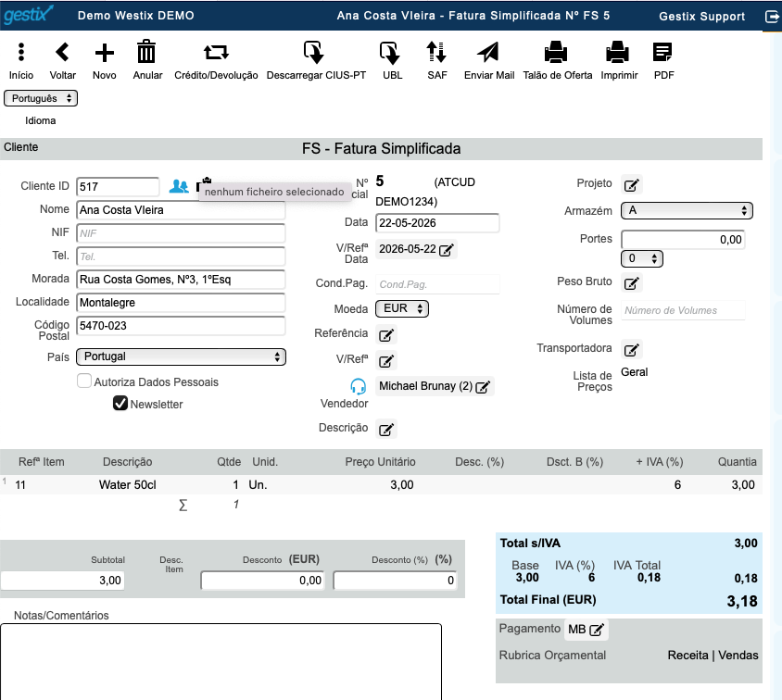Enable Autoriza Dados Pessoais checkbox
Screen dimensions: 782x700
84,381
